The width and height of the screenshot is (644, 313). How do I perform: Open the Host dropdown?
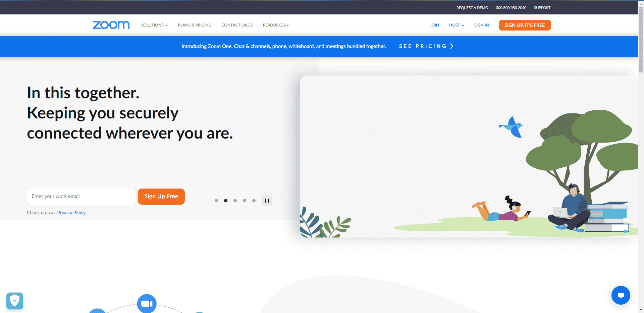pyautogui.click(x=457, y=25)
